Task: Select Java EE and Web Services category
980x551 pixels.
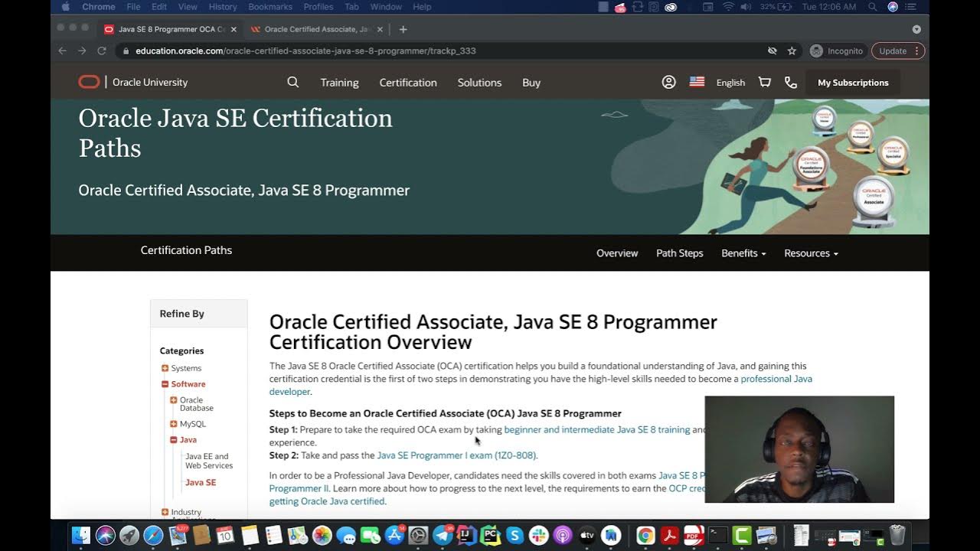Action: 209,461
